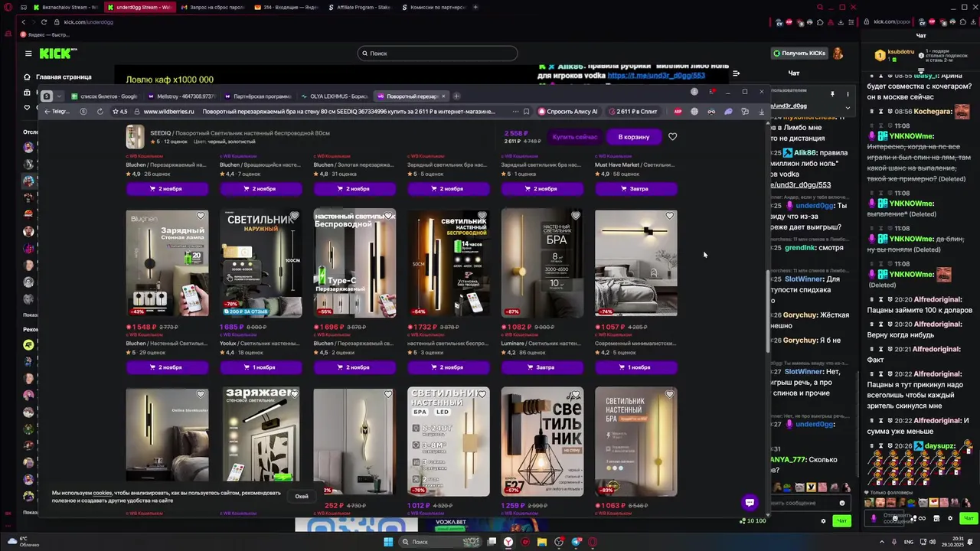The height and width of the screenshot is (551, 980).
Task: Open File Explorer from taskbar
Action: (542, 542)
